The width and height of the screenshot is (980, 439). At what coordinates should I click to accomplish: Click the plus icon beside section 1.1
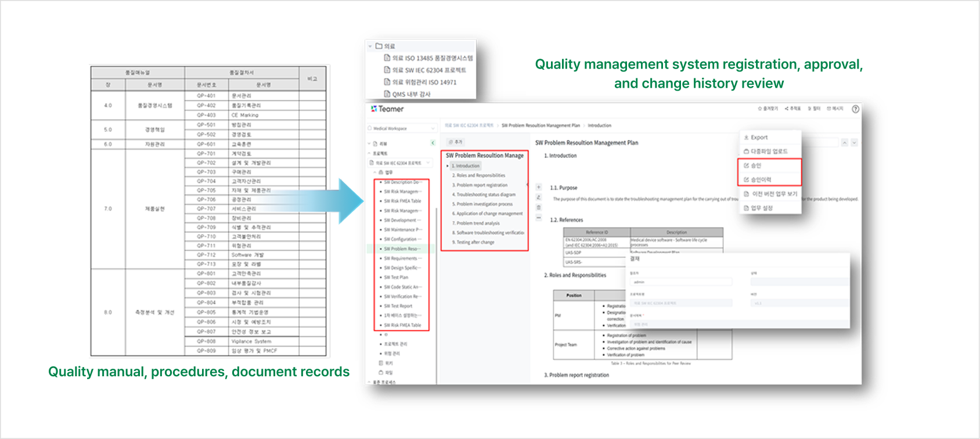tap(538, 188)
